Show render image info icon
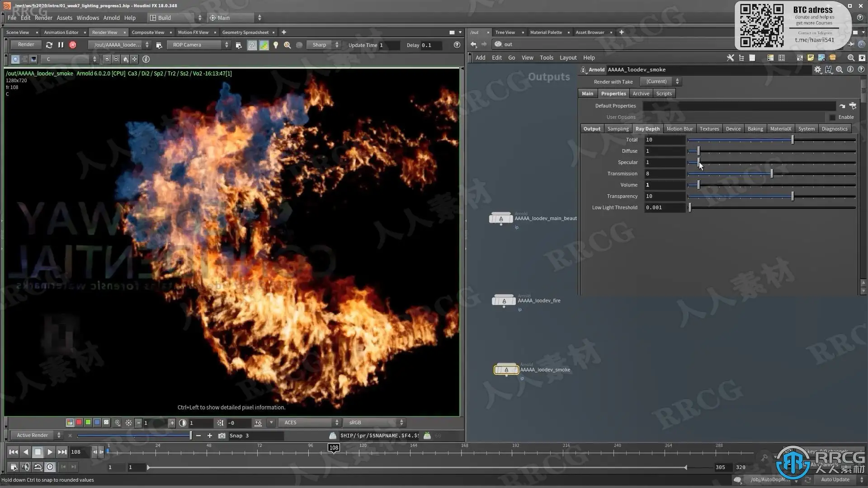The width and height of the screenshot is (868, 488). 146,59
